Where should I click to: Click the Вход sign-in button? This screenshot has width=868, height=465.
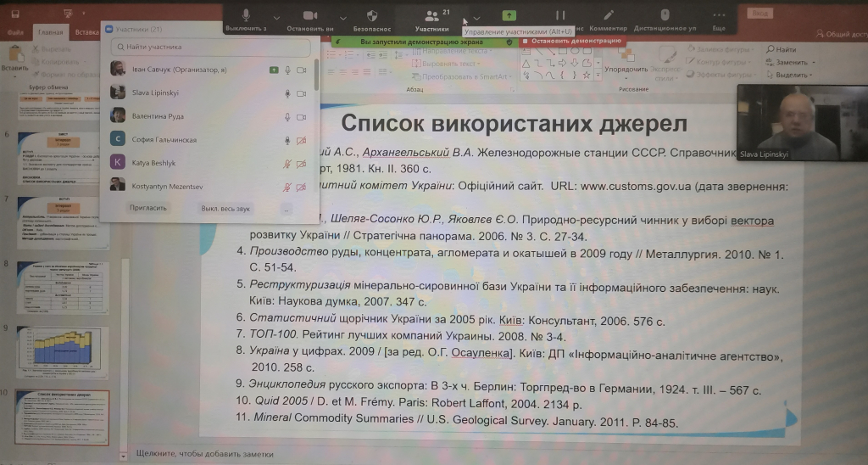(x=762, y=12)
